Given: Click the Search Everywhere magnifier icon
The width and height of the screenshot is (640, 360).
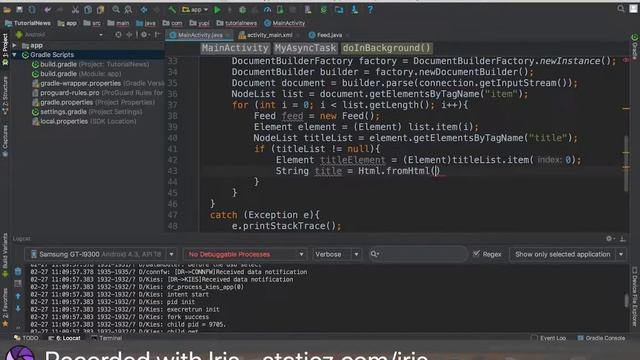Looking at the screenshot, I should 621,9.
